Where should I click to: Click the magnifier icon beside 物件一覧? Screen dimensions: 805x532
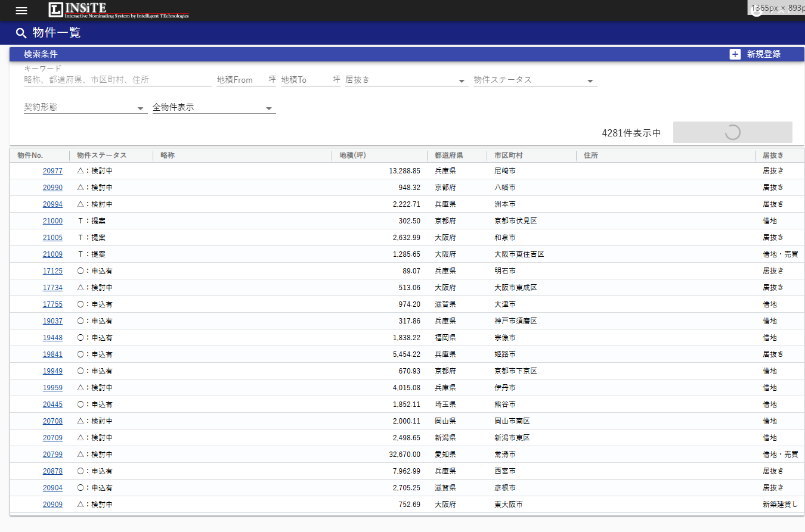click(x=21, y=33)
